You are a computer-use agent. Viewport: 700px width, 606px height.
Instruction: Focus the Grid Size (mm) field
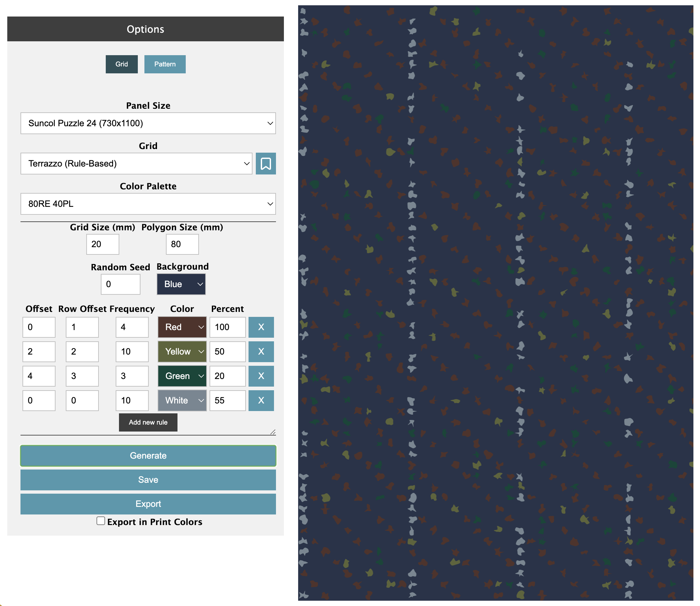click(103, 244)
